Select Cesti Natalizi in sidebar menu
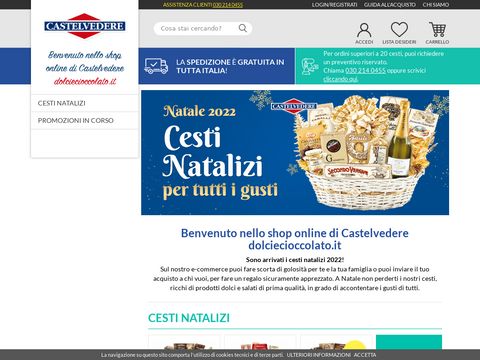The image size is (480, 360). coord(62,103)
